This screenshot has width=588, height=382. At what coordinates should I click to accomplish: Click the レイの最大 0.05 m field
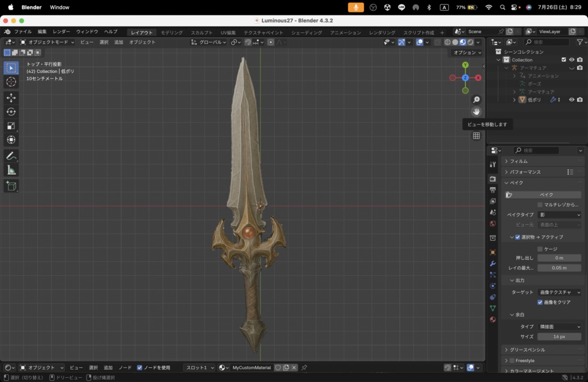tap(559, 268)
